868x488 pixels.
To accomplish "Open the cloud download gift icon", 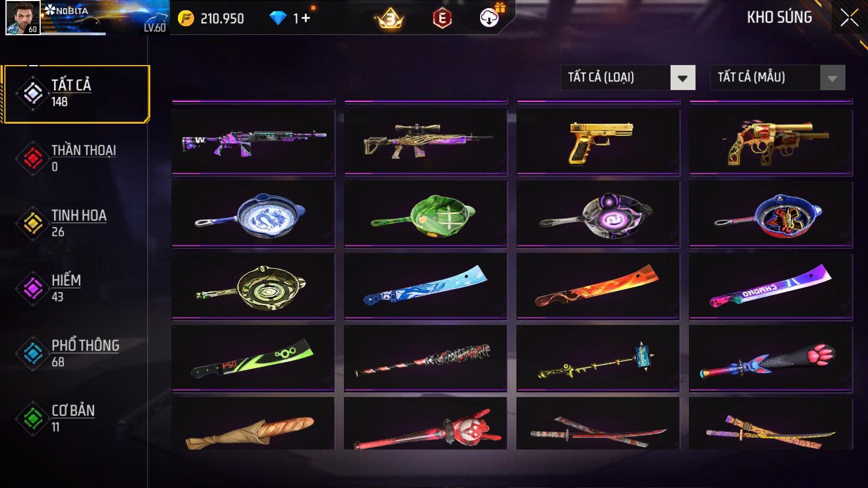I will (x=490, y=18).
